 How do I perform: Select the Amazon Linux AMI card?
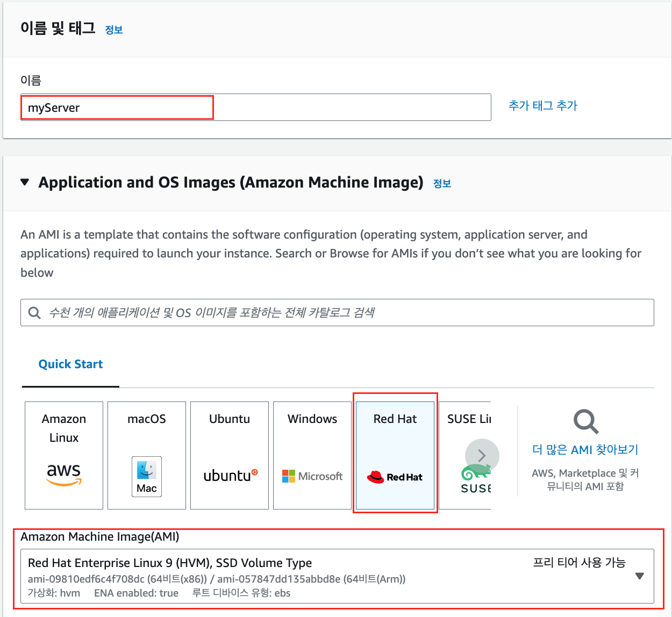(x=64, y=455)
